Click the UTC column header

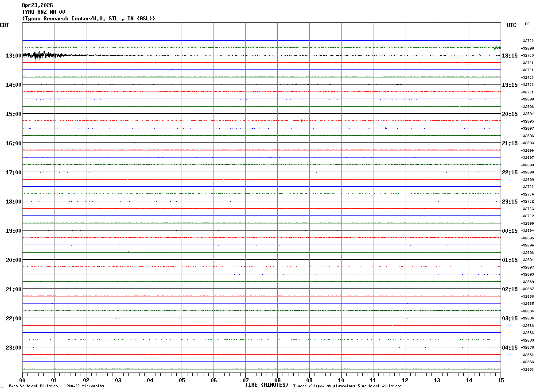click(512, 25)
